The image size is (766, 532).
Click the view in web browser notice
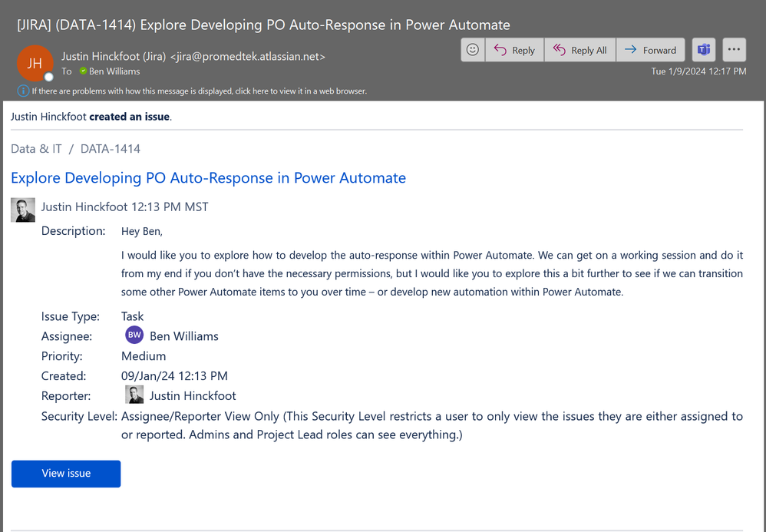pos(200,91)
